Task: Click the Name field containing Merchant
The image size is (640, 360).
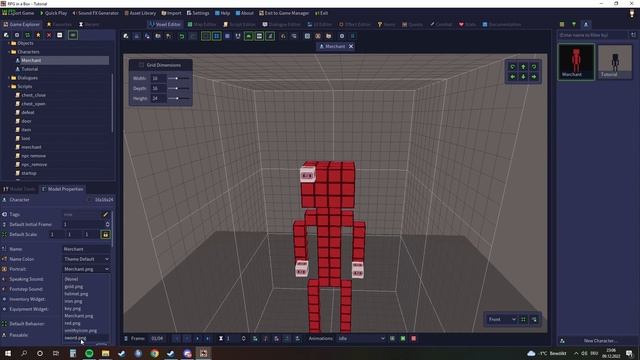Action: (x=86, y=249)
